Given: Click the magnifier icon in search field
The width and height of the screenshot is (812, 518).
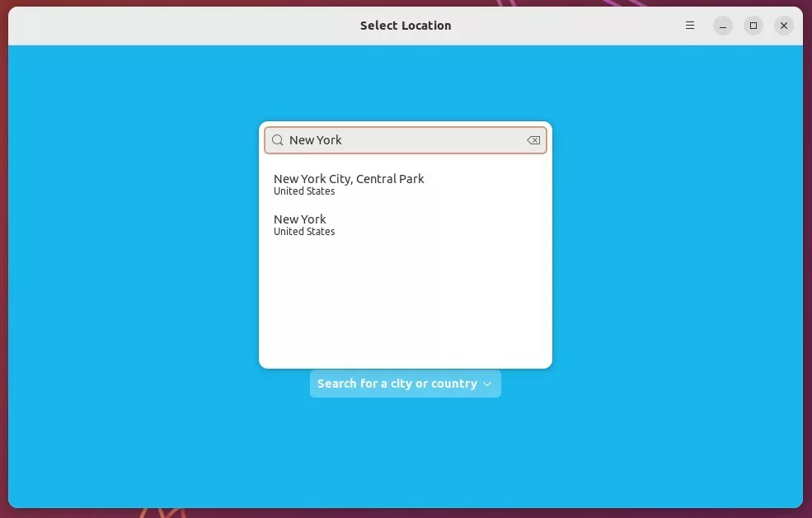Looking at the screenshot, I should coord(278,140).
